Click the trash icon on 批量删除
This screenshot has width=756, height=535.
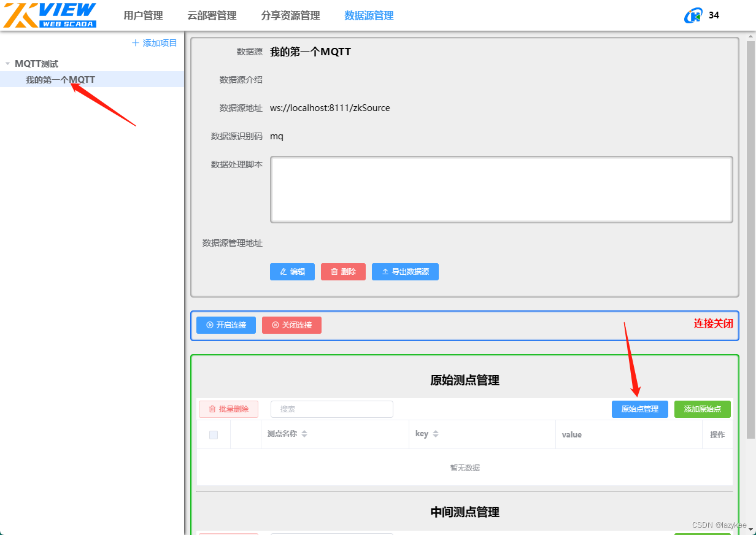pyautogui.click(x=214, y=409)
